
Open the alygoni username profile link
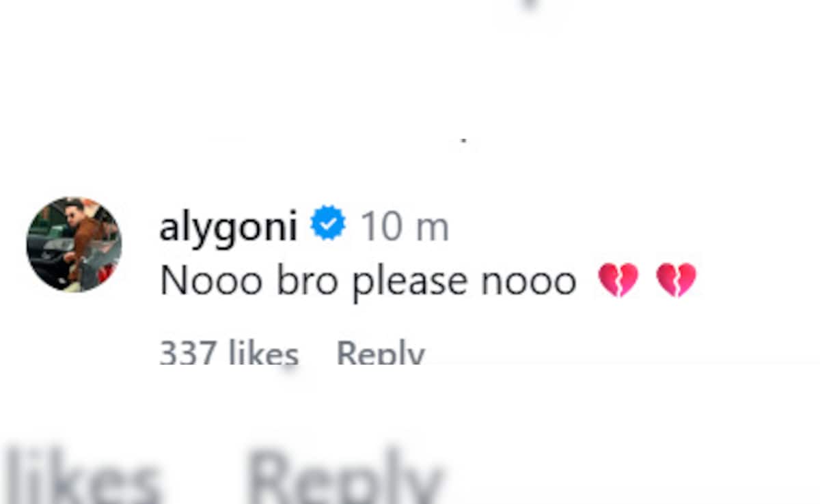click(228, 227)
